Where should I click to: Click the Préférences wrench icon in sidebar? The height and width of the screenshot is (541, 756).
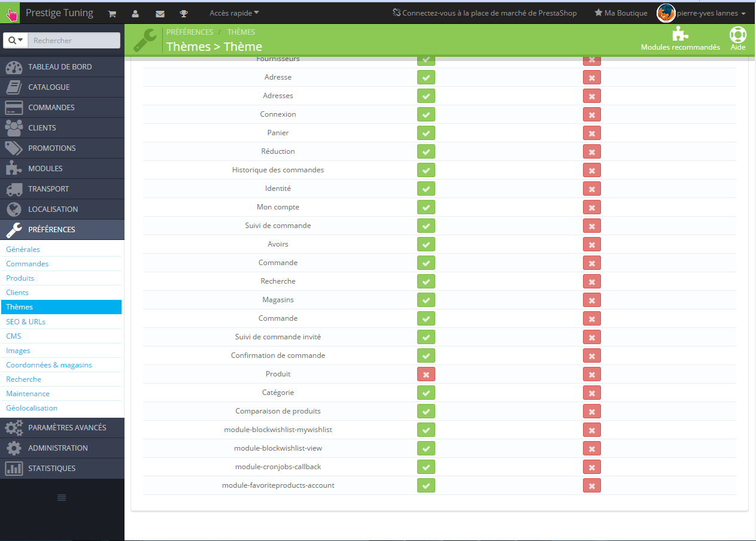pyautogui.click(x=13, y=230)
